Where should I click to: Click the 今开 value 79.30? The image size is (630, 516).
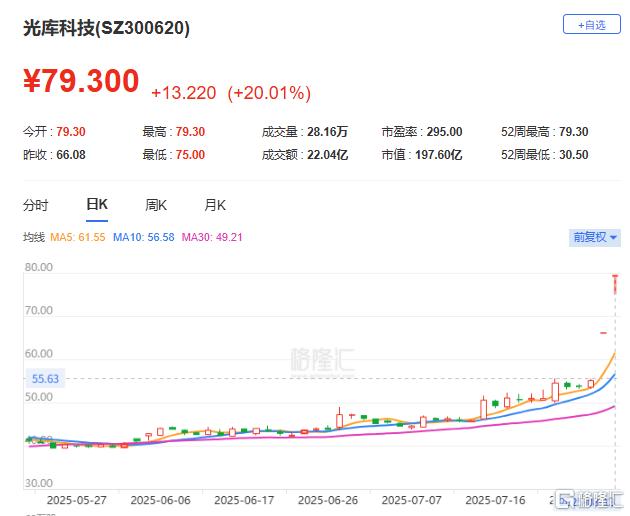tap(71, 132)
